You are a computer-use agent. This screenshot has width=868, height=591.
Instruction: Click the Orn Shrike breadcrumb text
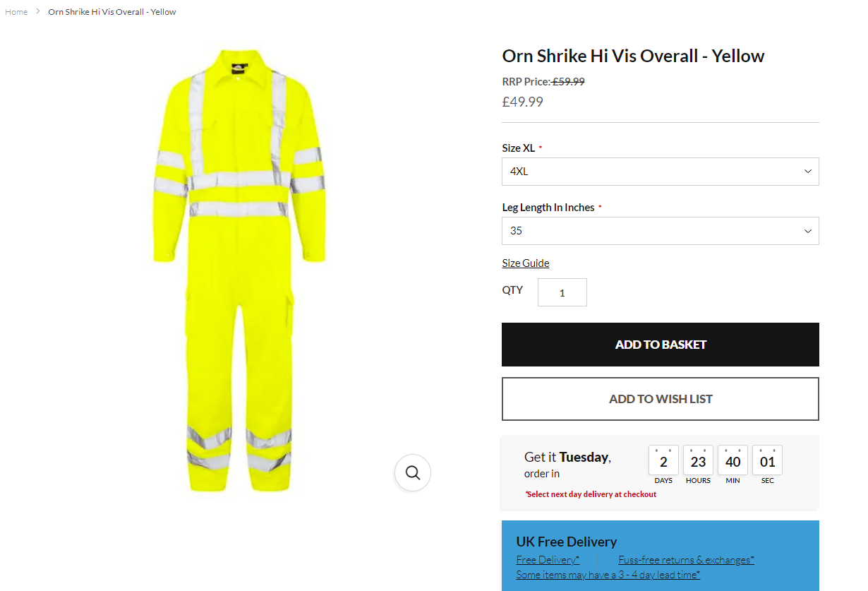point(111,12)
